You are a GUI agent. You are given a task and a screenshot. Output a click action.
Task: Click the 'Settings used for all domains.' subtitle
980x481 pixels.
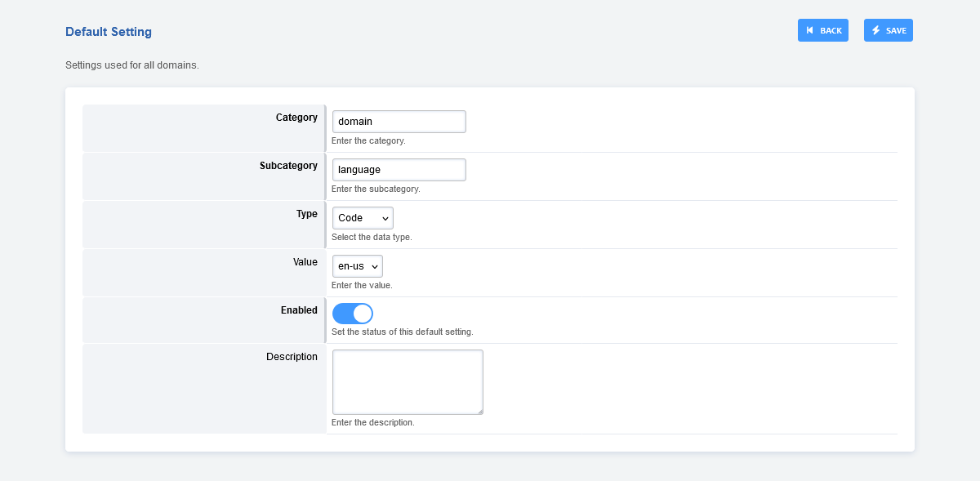coord(132,65)
